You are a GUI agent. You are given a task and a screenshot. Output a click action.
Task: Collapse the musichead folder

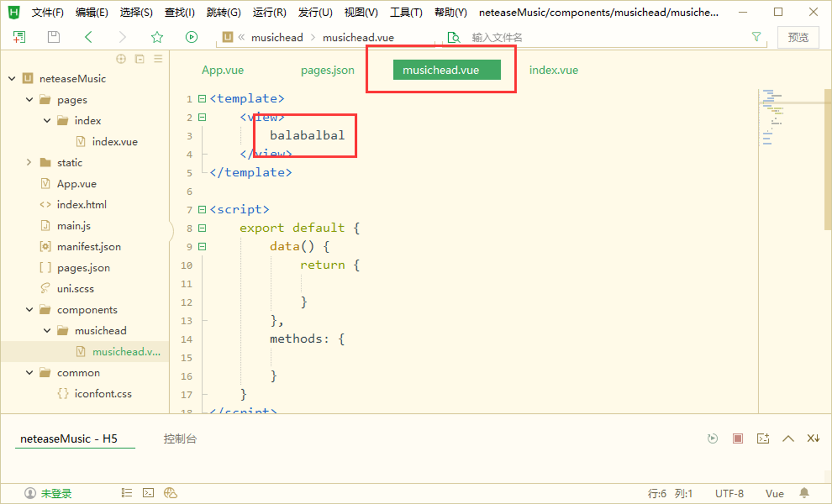pos(47,330)
